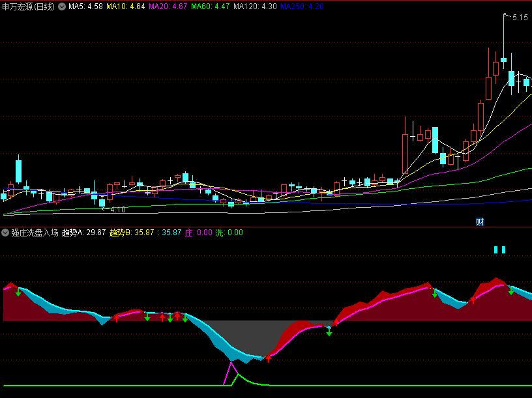Click the 财 marker icon on the chart
Image resolution: width=532 pixels, height=398 pixels.
(x=480, y=222)
